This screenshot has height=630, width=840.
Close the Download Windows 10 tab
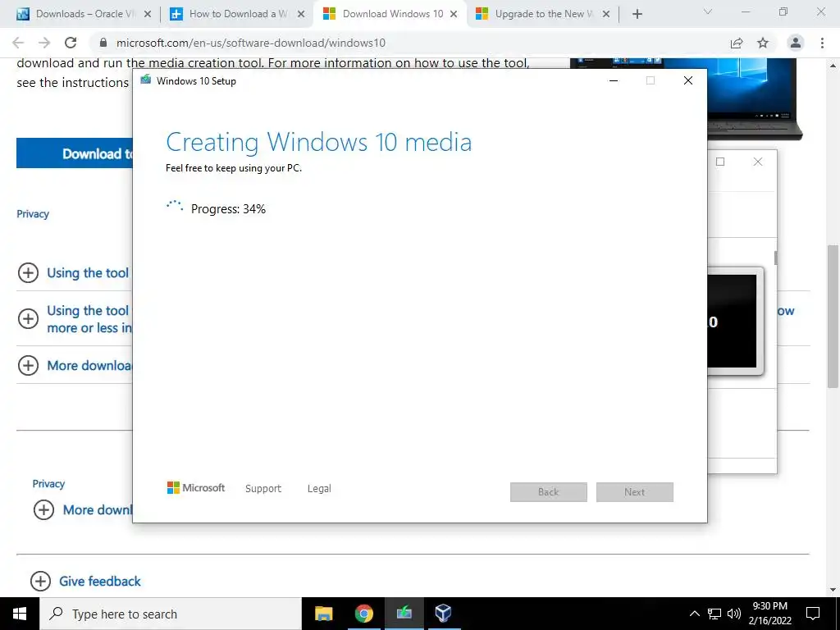(454, 15)
